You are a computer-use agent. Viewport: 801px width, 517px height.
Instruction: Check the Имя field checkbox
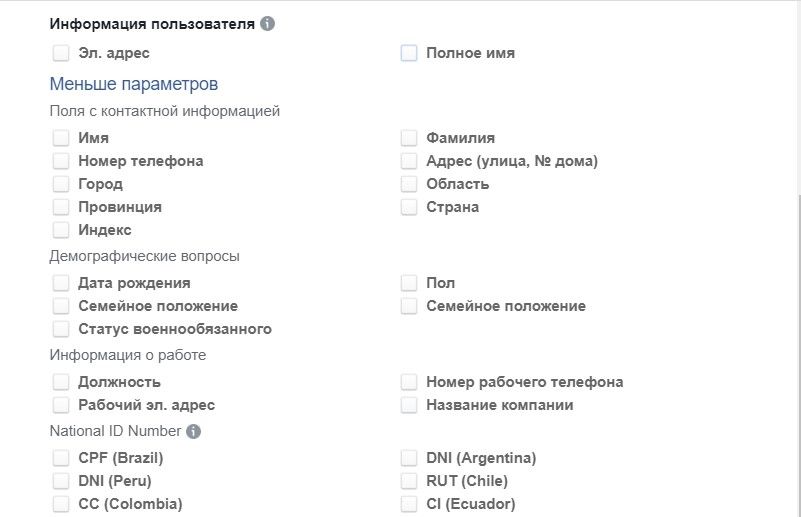pyautogui.click(x=61, y=137)
